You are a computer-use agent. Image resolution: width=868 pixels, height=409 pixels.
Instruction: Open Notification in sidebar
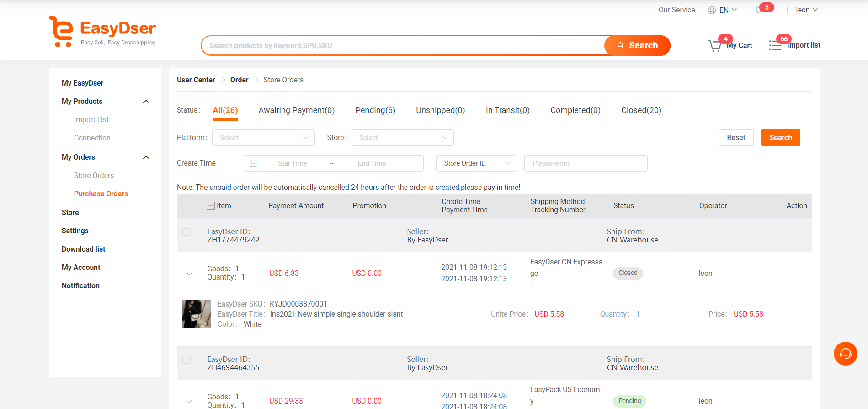[80, 286]
